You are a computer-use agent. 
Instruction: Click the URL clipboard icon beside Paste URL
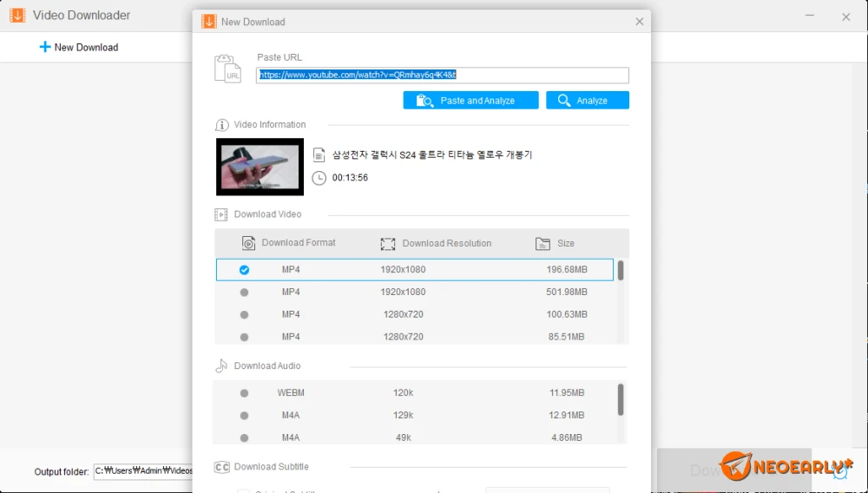coord(228,69)
